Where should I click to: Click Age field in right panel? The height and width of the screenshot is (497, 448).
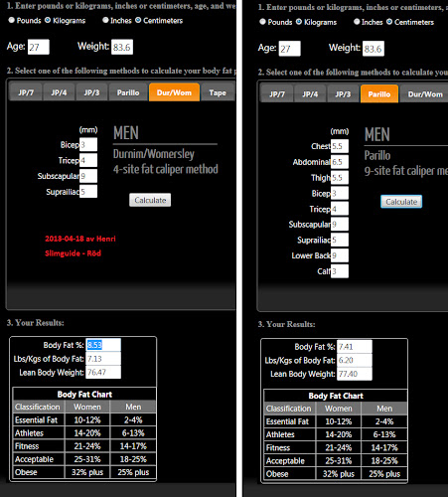(x=290, y=49)
